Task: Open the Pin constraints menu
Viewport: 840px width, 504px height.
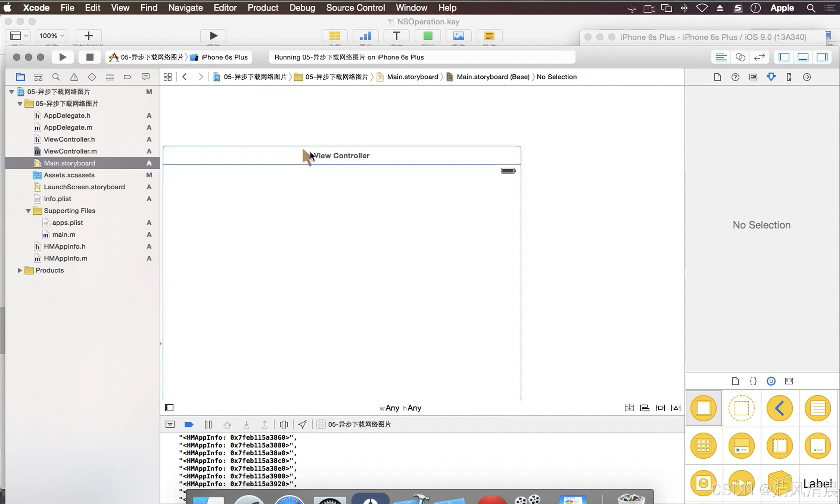Action: (x=660, y=408)
